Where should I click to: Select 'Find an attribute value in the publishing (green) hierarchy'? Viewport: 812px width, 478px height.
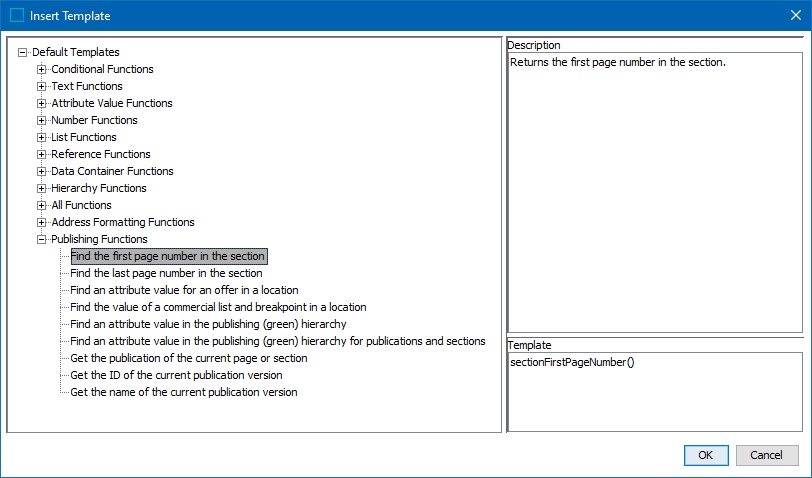pyautogui.click(x=208, y=324)
